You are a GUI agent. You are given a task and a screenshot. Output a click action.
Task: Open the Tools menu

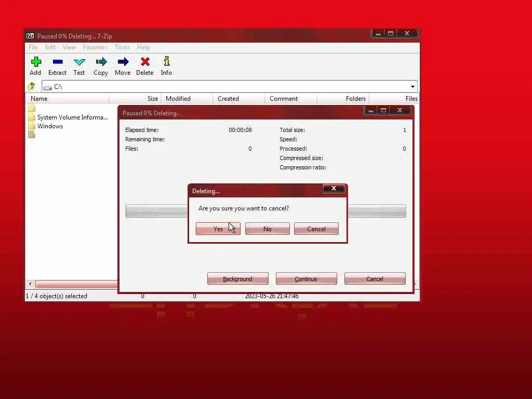(x=122, y=47)
